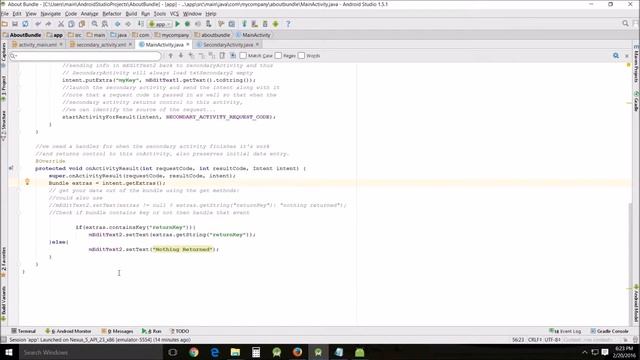Open the TODO tool window
The image size is (640, 360).
(x=180, y=331)
